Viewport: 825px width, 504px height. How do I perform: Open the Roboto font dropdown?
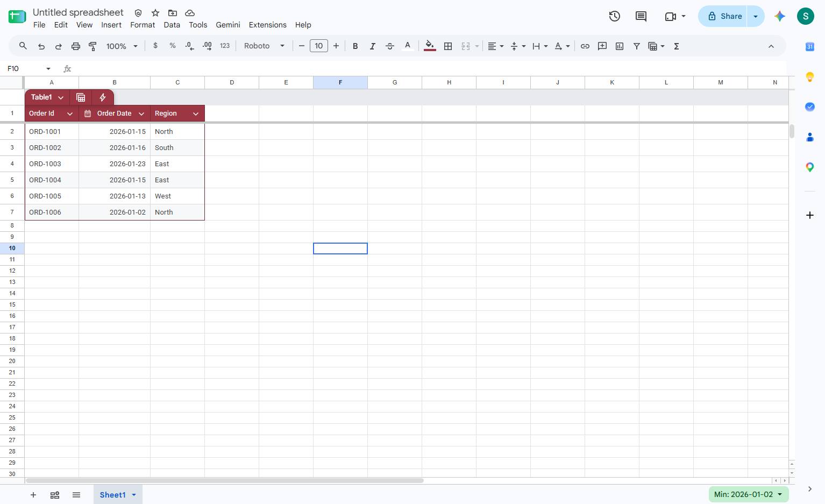coord(264,46)
